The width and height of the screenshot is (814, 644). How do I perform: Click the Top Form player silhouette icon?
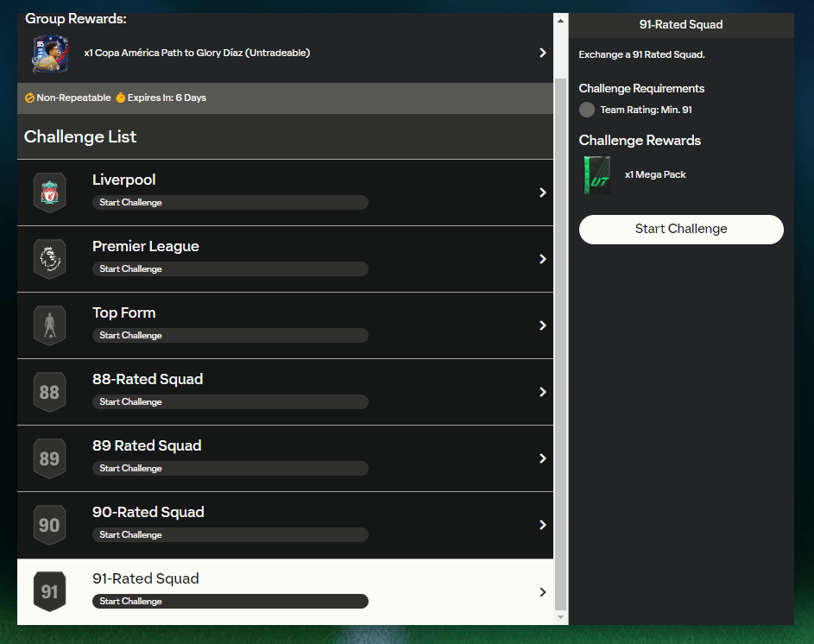[x=49, y=325]
